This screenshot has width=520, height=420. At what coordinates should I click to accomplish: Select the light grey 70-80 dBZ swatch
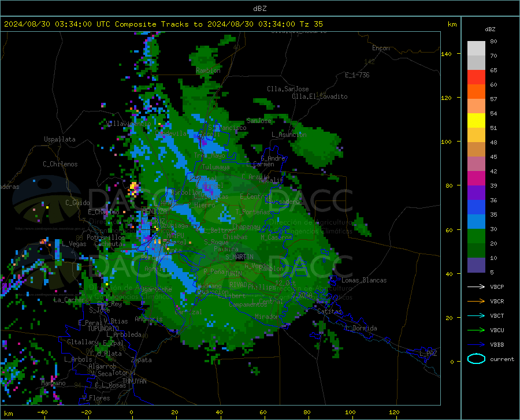click(x=476, y=49)
